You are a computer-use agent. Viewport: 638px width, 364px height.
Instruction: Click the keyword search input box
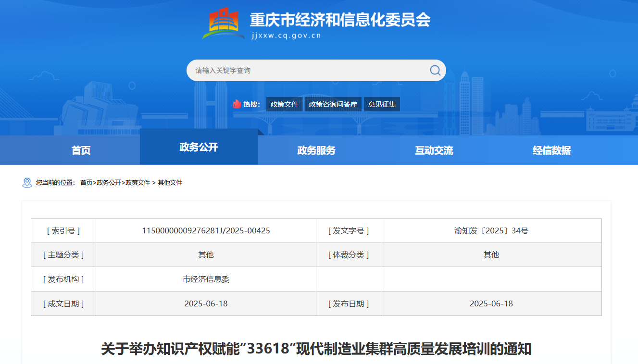pos(298,70)
